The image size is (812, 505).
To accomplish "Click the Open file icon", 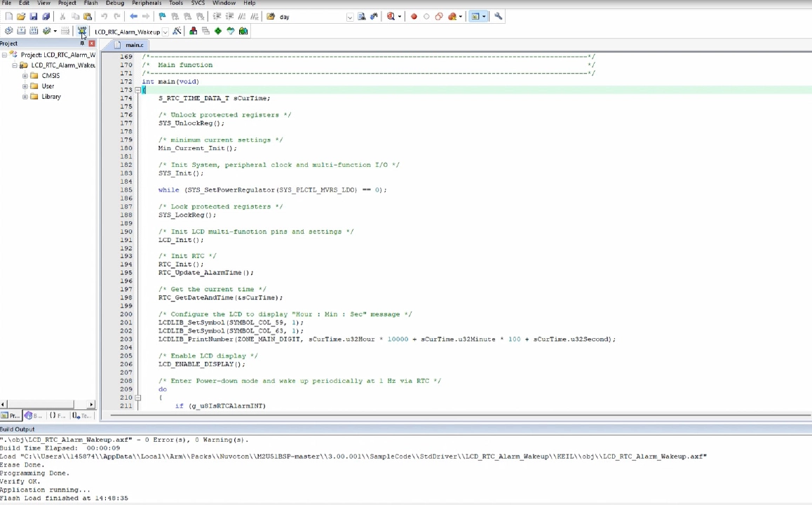I will click(21, 17).
